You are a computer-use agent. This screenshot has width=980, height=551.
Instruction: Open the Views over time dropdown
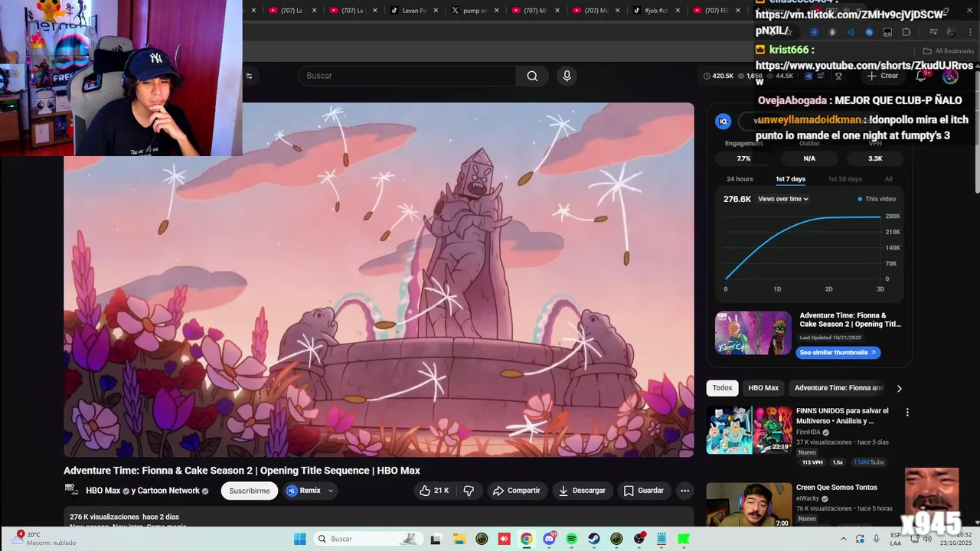click(x=783, y=199)
